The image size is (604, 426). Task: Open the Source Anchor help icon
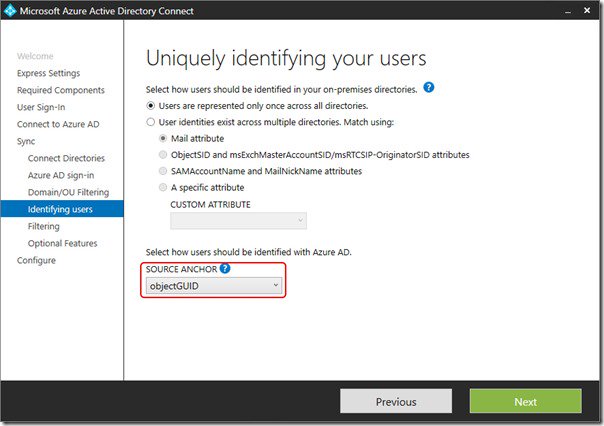[x=225, y=268]
